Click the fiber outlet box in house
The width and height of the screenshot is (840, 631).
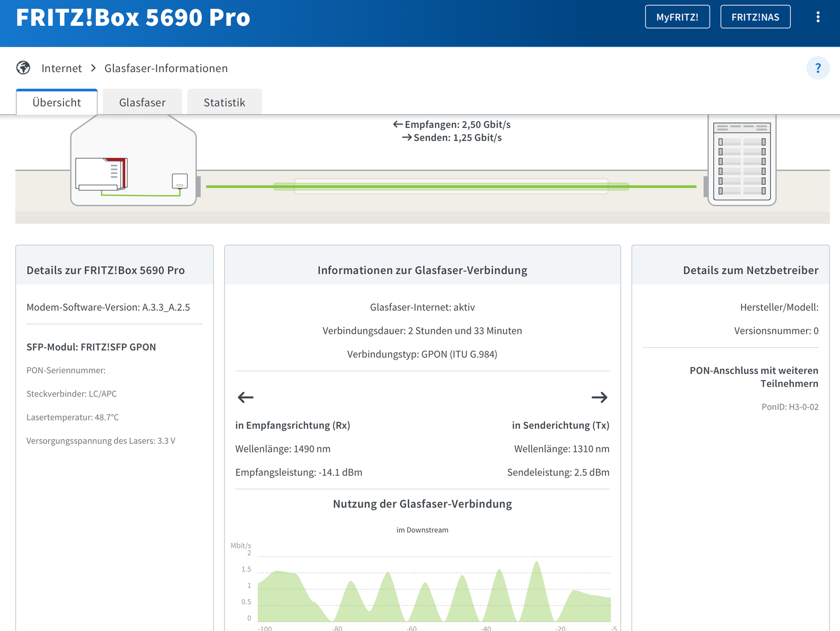180,181
